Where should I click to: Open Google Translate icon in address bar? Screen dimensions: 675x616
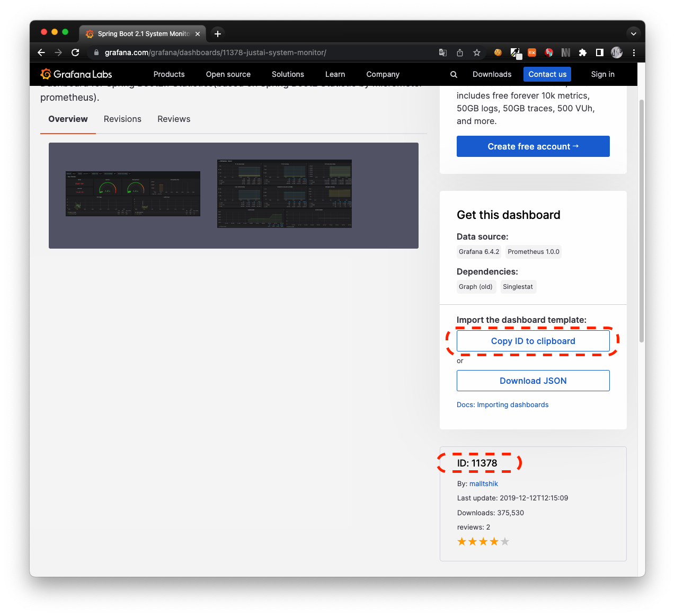coord(443,52)
